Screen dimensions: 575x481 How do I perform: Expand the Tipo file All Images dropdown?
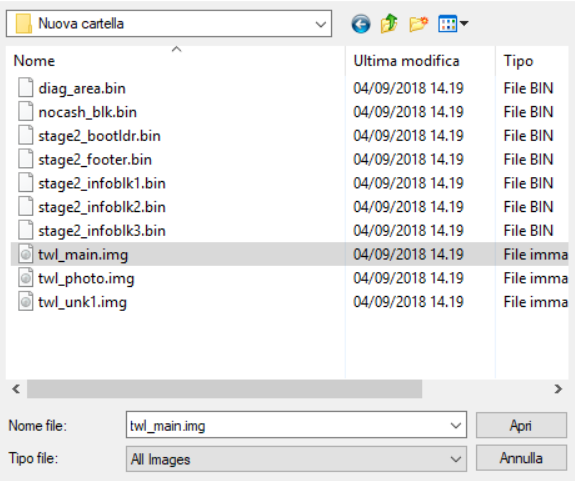coord(455,459)
